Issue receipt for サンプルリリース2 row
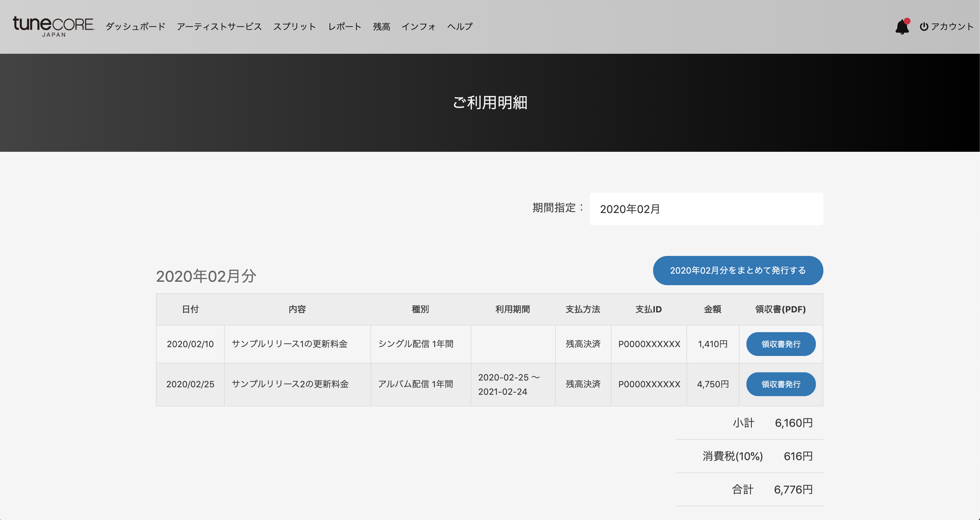980x520 pixels. pos(780,384)
